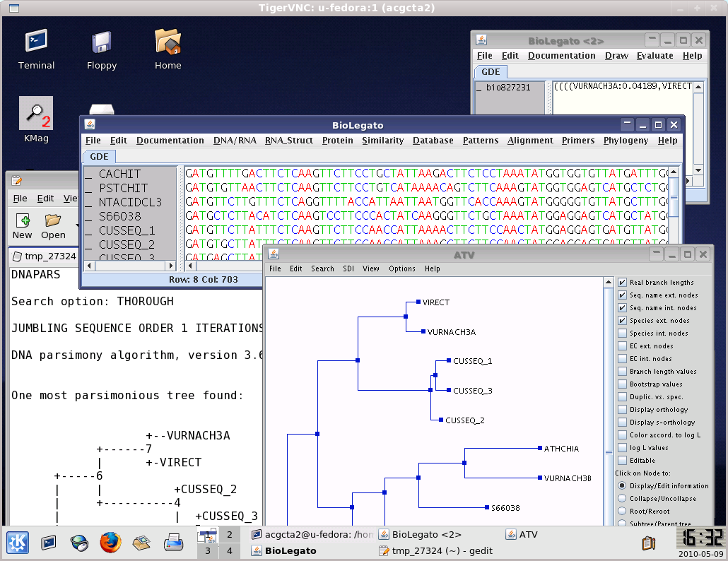Select Collapse/Uncollapse radio option
Screen dimensions: 728x561
[622, 499]
